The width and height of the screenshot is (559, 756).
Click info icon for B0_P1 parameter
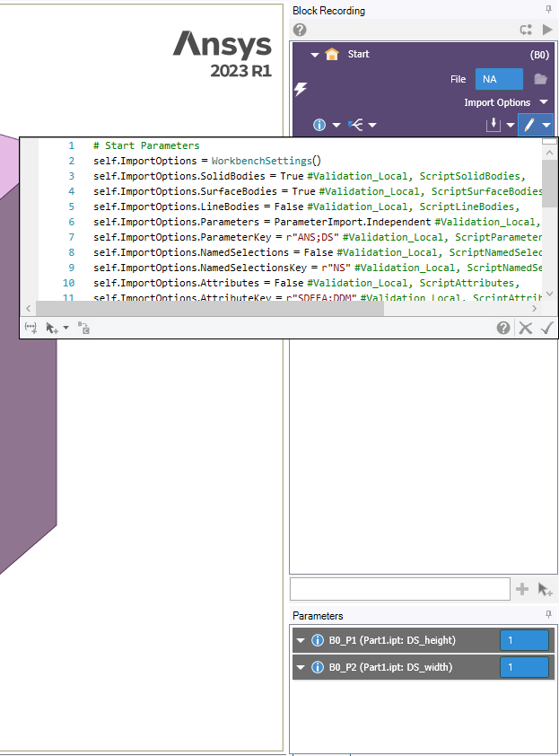pos(318,640)
